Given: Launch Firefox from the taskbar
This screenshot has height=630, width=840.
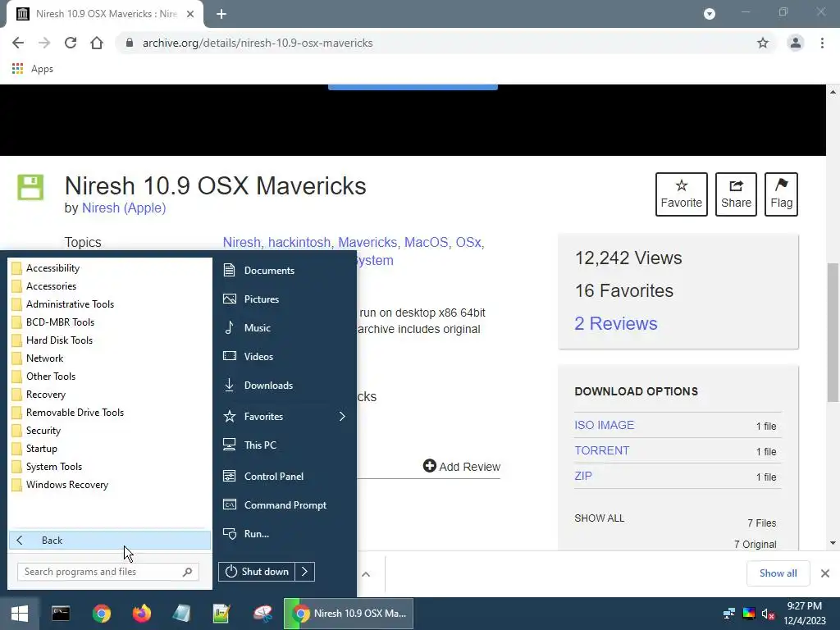Looking at the screenshot, I should point(141,614).
